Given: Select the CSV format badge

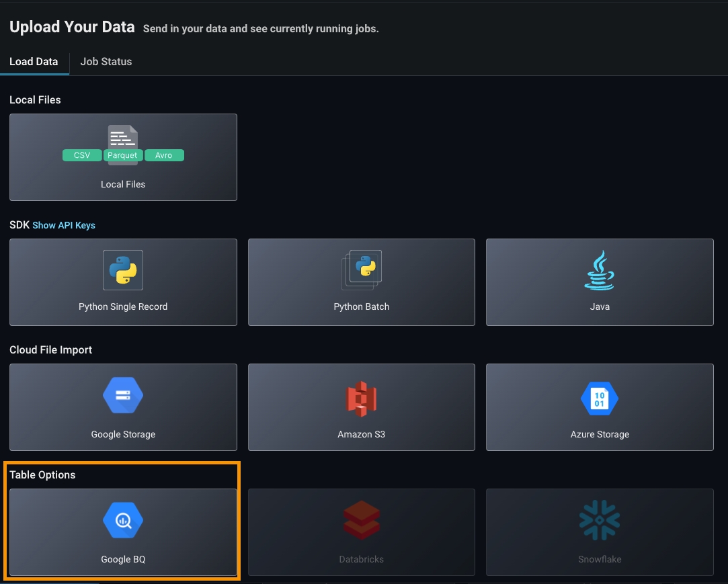Looking at the screenshot, I should click(x=82, y=155).
